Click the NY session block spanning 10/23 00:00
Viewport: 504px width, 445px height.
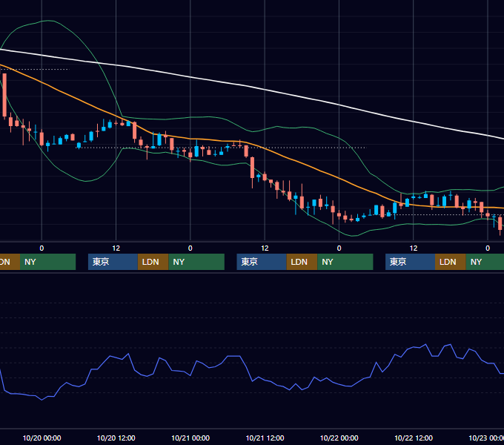click(485, 262)
